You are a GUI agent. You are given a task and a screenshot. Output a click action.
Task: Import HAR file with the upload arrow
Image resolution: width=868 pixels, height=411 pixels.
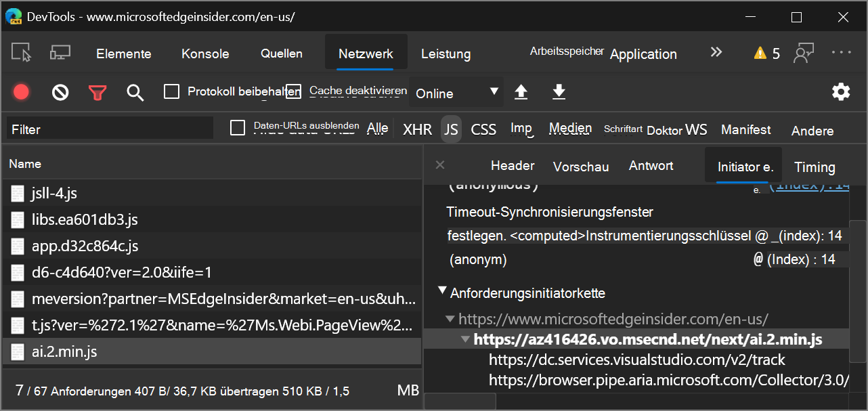click(521, 92)
